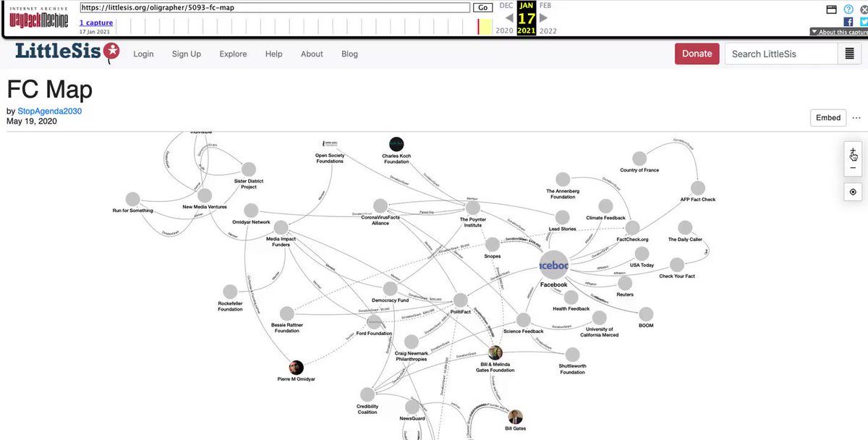Select the Ford Foundation node circle
This screenshot has width=868, height=440.
click(374, 322)
